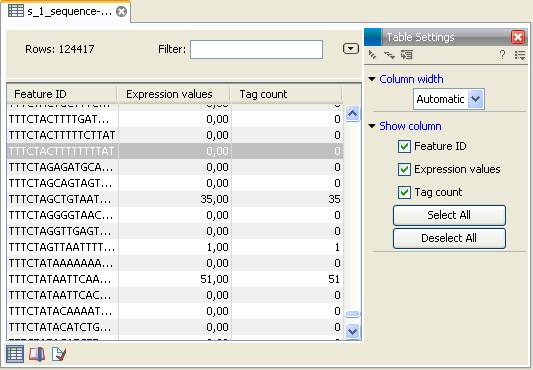Select row TTTCTATACATCTG...
The height and width of the screenshot is (370, 533).
tap(175, 327)
